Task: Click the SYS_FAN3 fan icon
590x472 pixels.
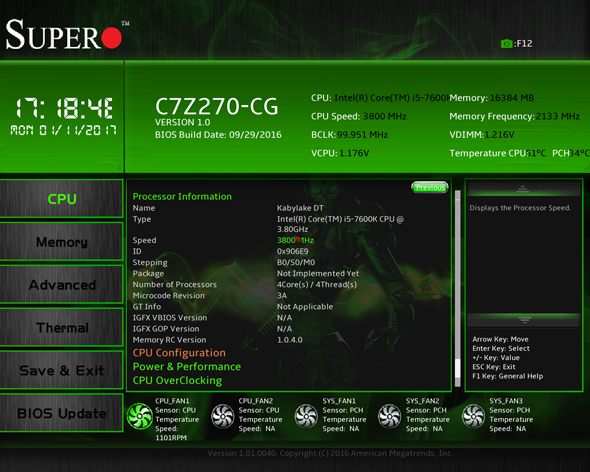Action: (473, 416)
